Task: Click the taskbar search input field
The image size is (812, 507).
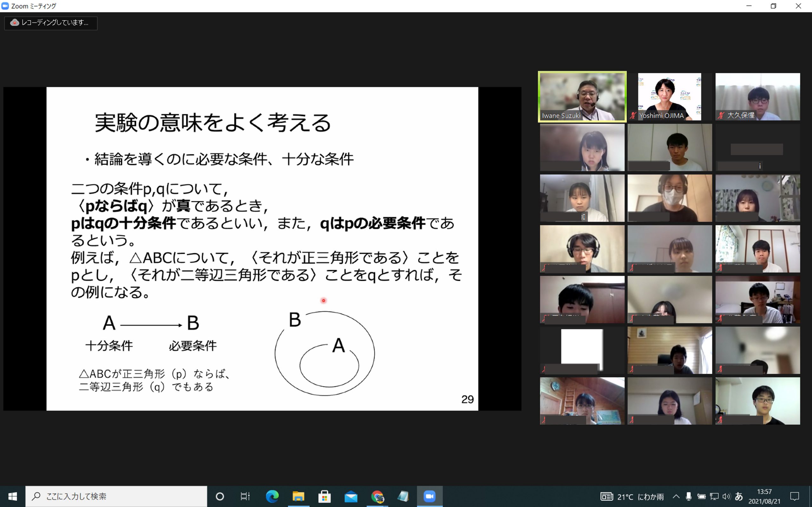Action: (116, 496)
